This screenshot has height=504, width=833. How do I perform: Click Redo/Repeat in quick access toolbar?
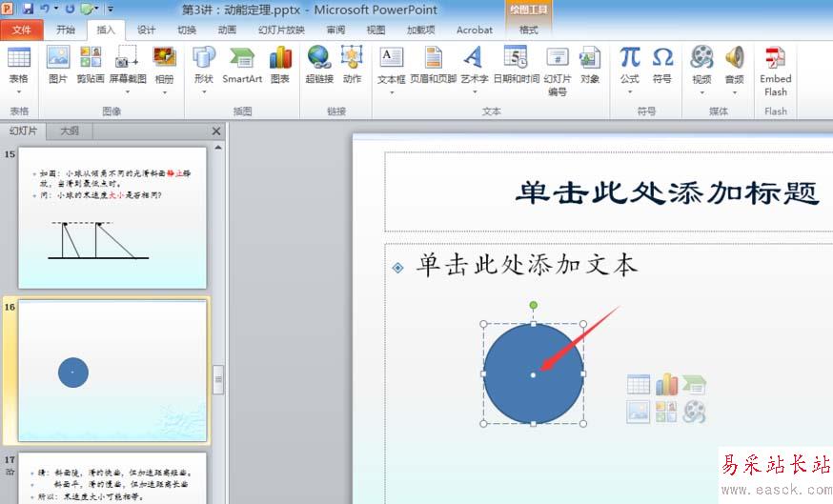coord(70,9)
